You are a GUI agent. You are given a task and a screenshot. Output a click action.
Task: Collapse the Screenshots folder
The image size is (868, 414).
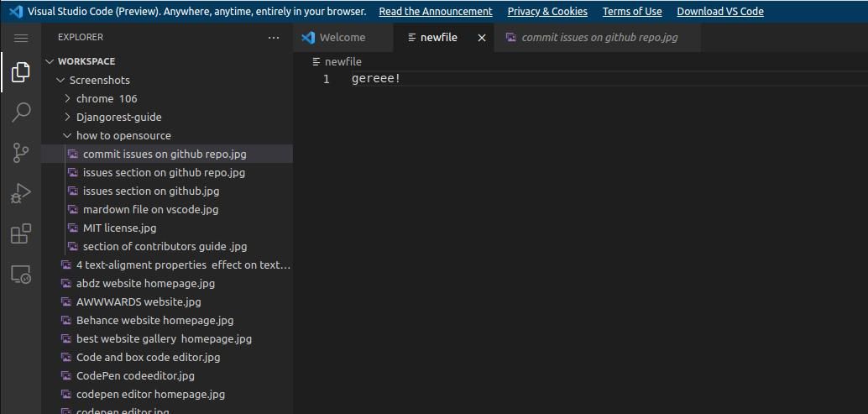(x=60, y=81)
